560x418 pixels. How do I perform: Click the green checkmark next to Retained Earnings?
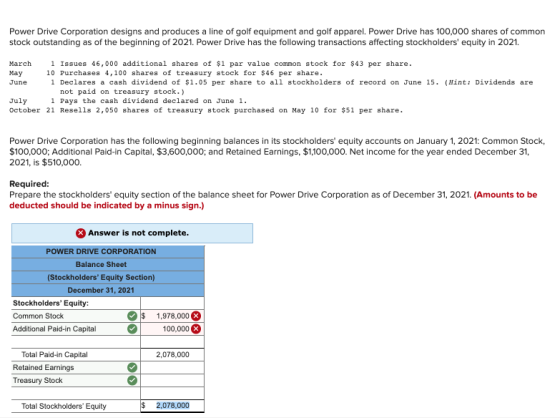(x=132, y=367)
